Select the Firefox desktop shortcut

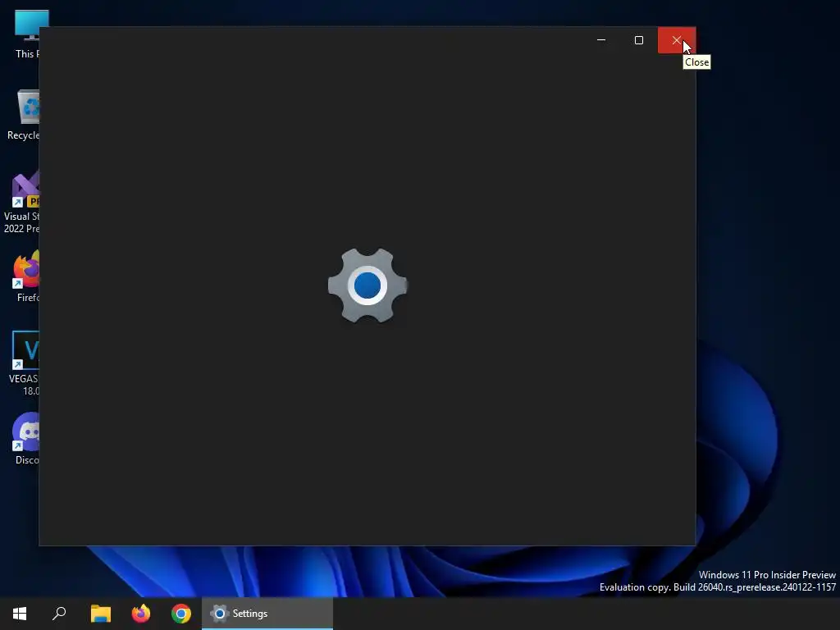(27, 276)
